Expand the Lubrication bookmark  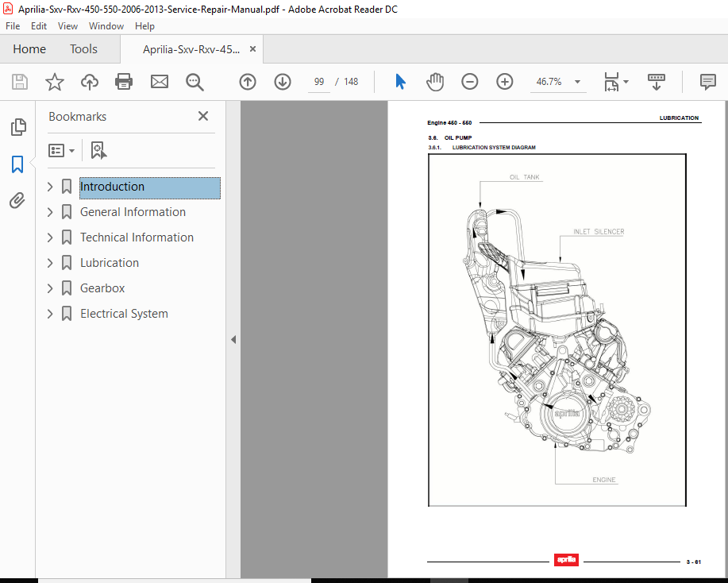click(50, 263)
